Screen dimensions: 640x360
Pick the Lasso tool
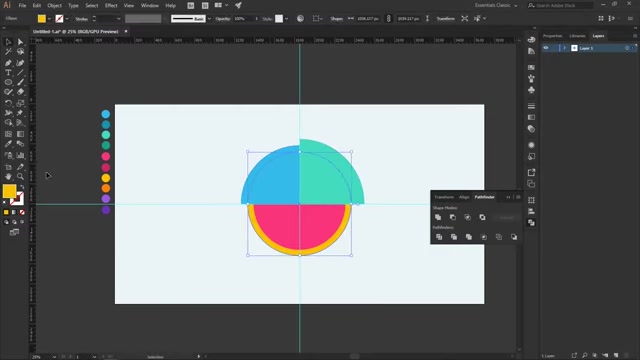pos(20,52)
